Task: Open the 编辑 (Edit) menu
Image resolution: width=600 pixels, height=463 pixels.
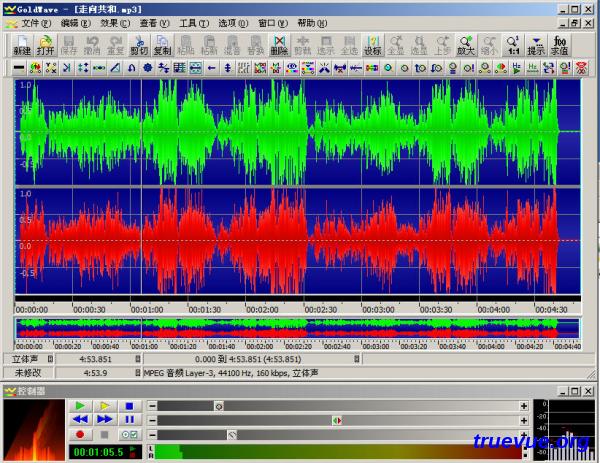Action: pos(75,23)
